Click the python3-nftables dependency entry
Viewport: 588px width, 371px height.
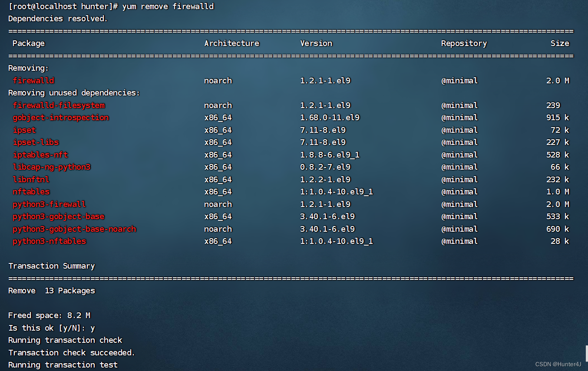point(50,241)
